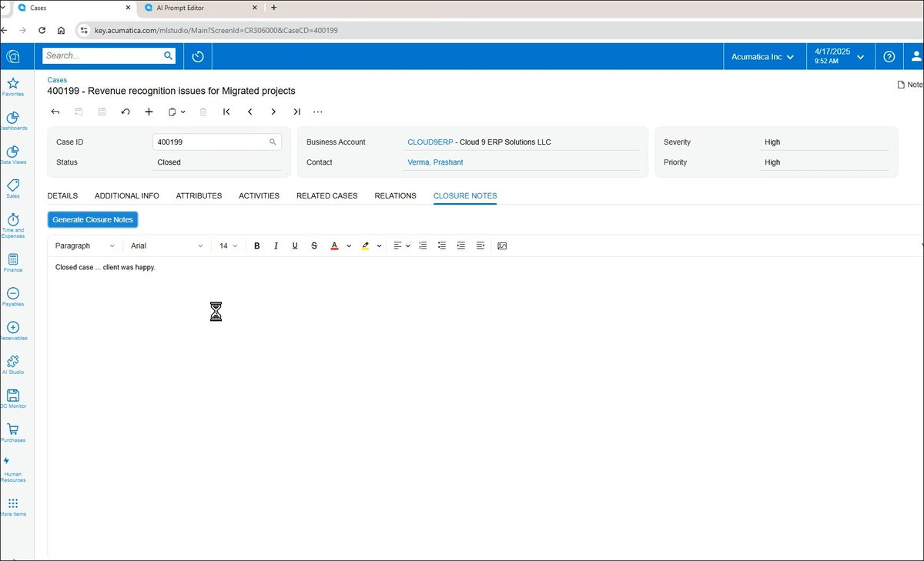Open the more actions ellipsis menu
Viewport: 924px width, 561px height.
click(x=318, y=112)
